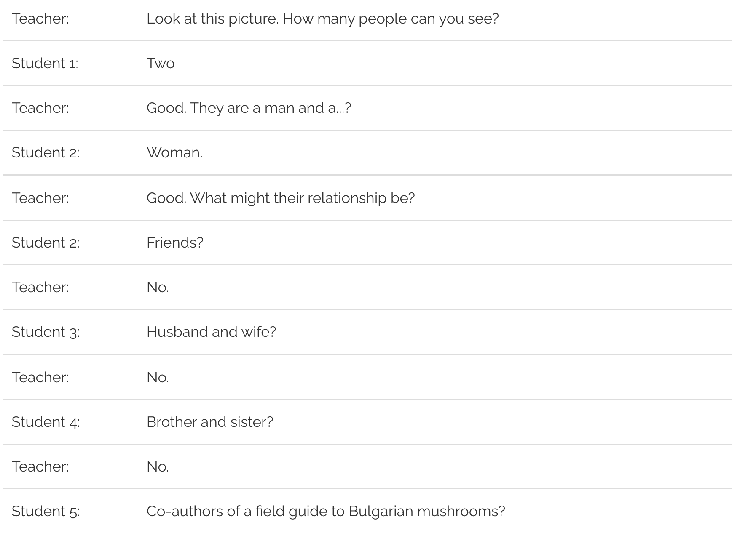
Task: Click the first 'Student 2:' label
Action: [x=45, y=152]
